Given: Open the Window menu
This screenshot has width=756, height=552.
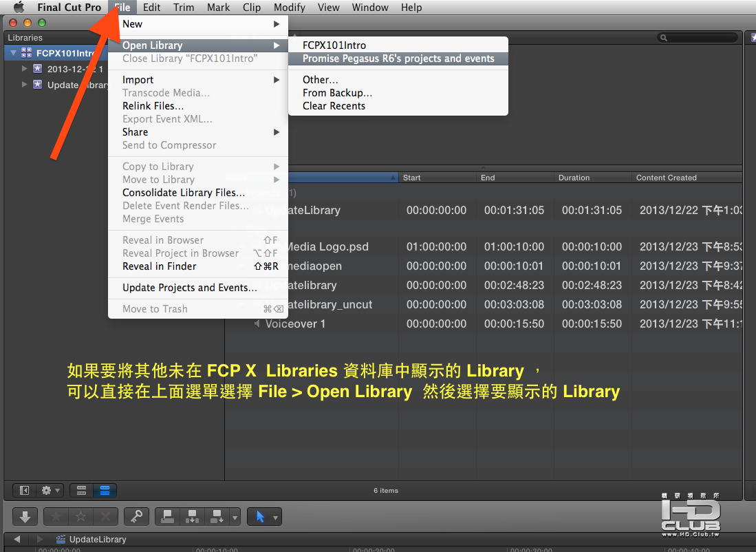Looking at the screenshot, I should [x=370, y=8].
